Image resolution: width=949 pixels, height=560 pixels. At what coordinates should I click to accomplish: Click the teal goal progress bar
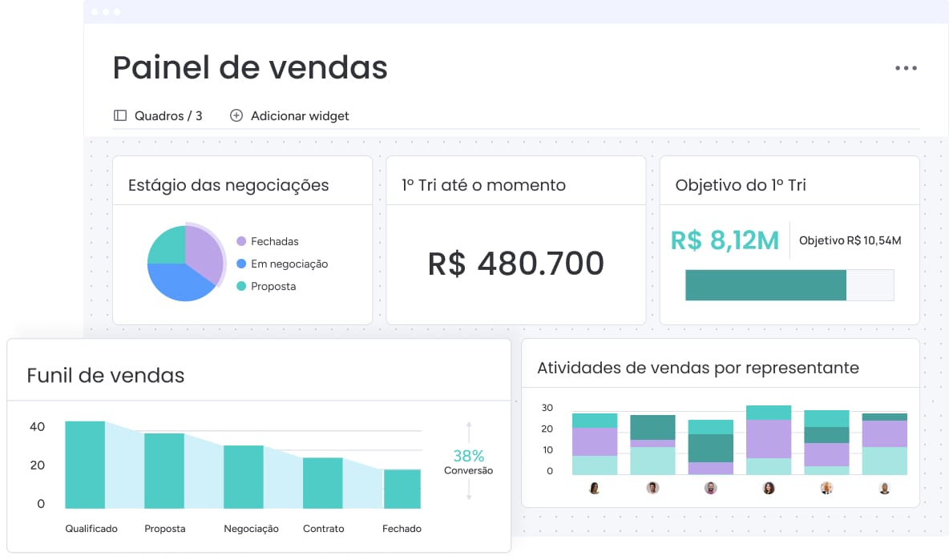tap(765, 284)
